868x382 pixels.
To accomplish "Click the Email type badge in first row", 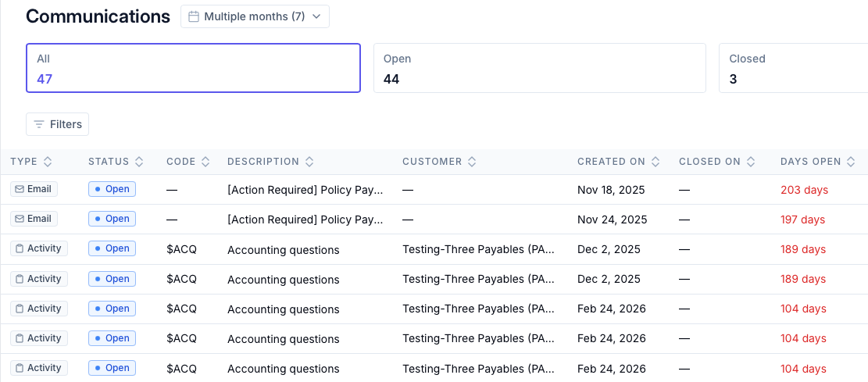I will 34,189.
